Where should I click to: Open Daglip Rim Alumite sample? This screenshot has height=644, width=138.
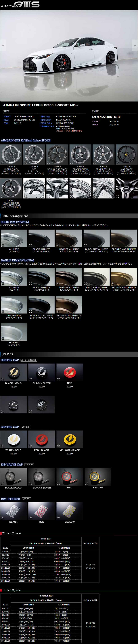[x=14, y=277]
